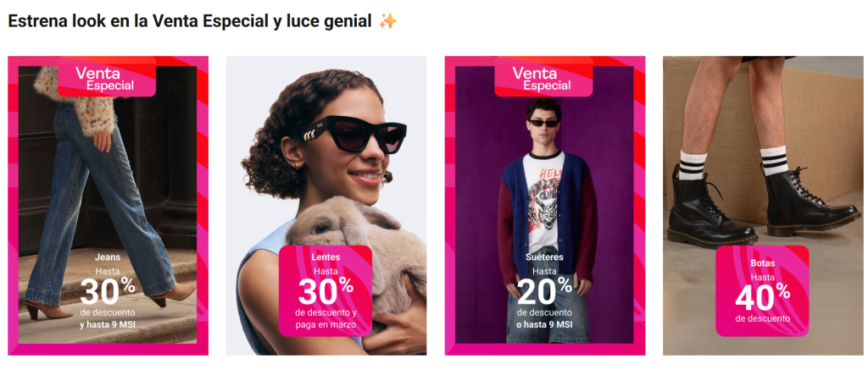Open the Botas 40% discount card
The image size is (868, 370).
(x=763, y=205)
